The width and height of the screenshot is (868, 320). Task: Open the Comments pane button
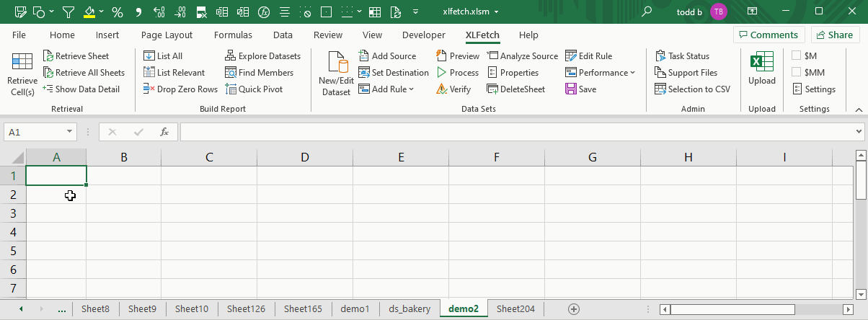pyautogui.click(x=769, y=35)
